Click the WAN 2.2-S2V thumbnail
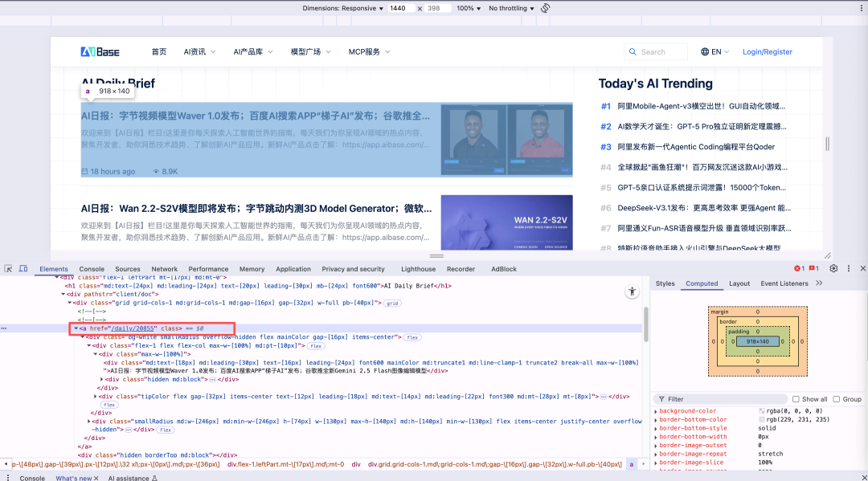 tap(506, 222)
